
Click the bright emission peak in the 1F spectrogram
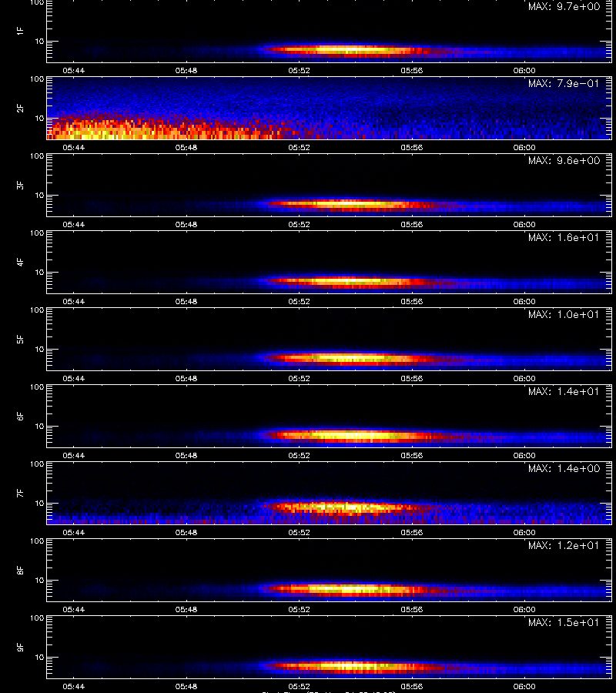pos(349,50)
